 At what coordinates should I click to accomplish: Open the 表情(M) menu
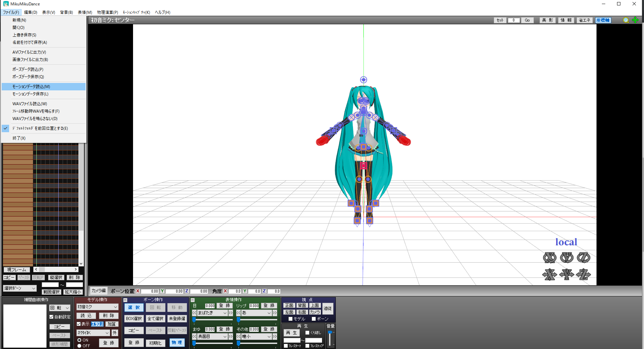pos(85,12)
